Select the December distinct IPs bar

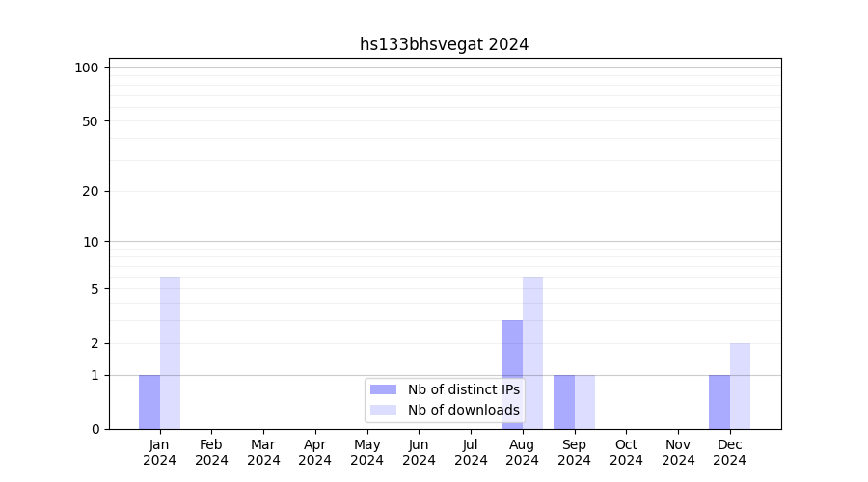tap(719, 402)
